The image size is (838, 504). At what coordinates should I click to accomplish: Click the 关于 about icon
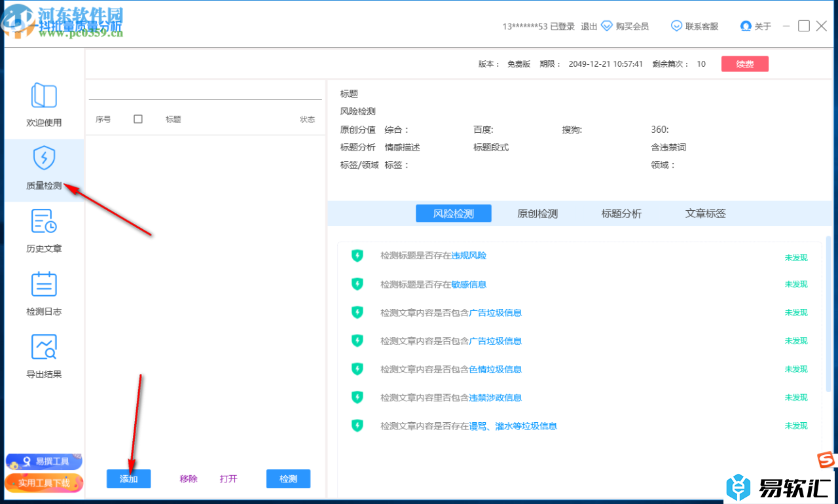coord(746,26)
